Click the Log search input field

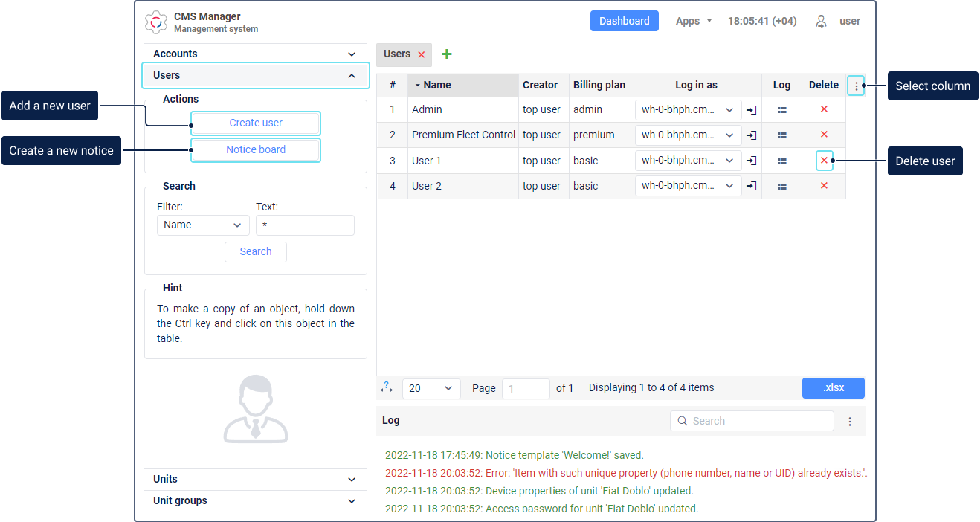[x=758, y=421]
